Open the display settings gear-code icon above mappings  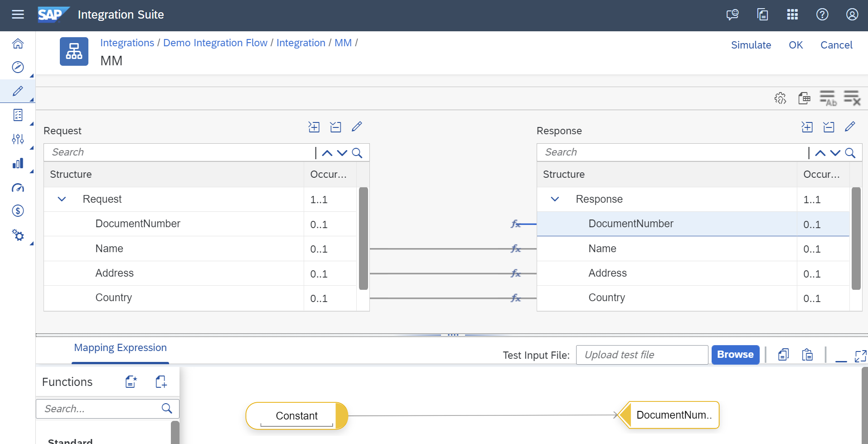pyautogui.click(x=781, y=98)
